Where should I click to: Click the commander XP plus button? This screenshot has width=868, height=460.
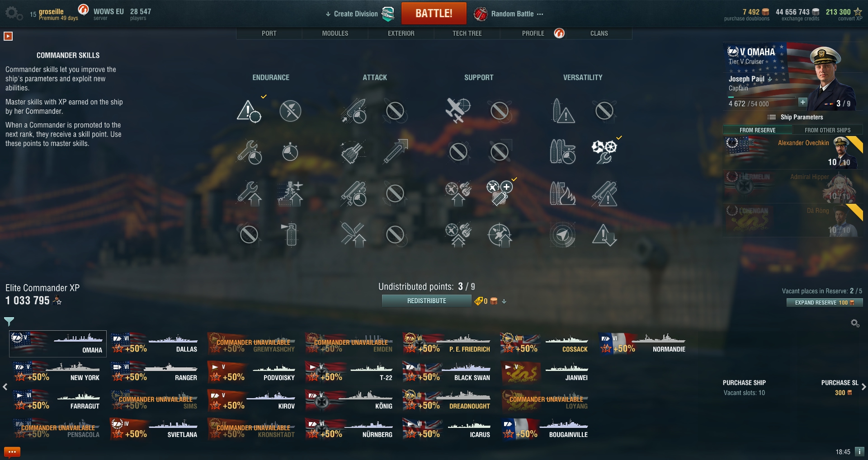tap(802, 102)
